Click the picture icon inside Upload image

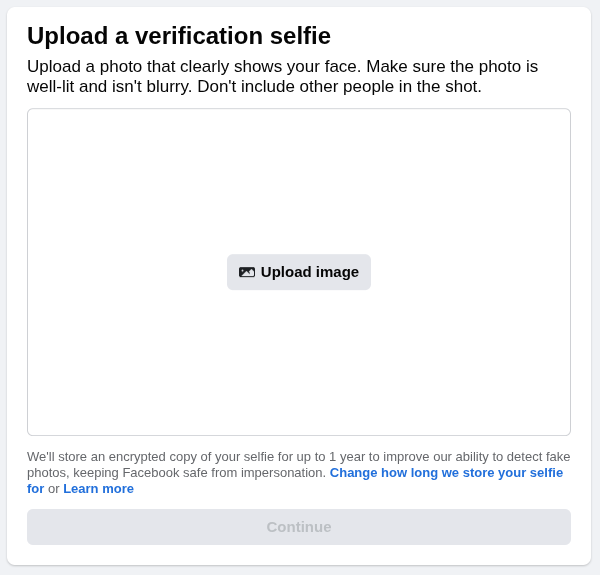247,272
